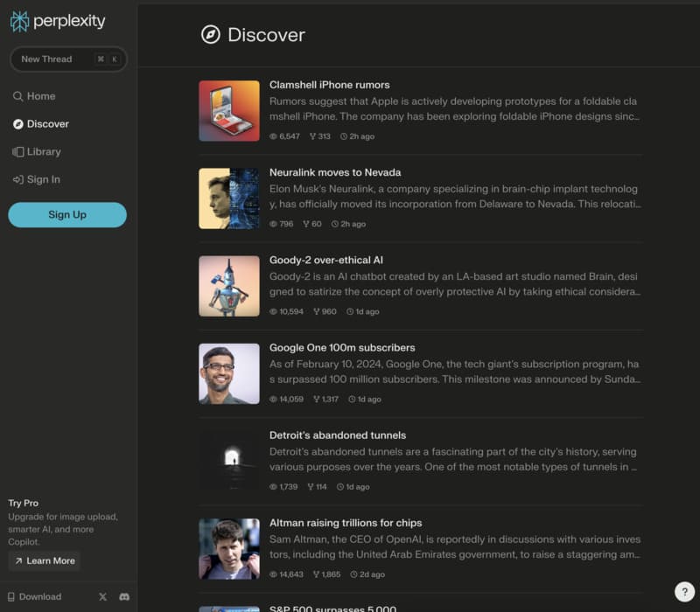Click the help question mark bubble
The width and height of the screenshot is (700, 612).
pos(683,591)
